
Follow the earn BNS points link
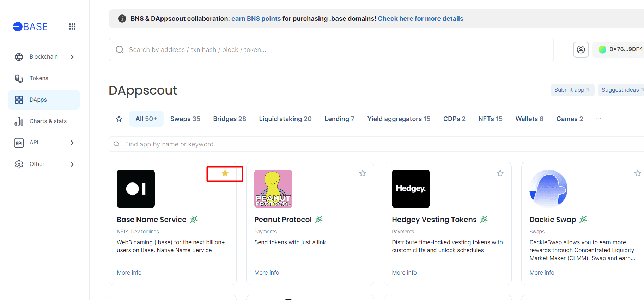(x=256, y=19)
